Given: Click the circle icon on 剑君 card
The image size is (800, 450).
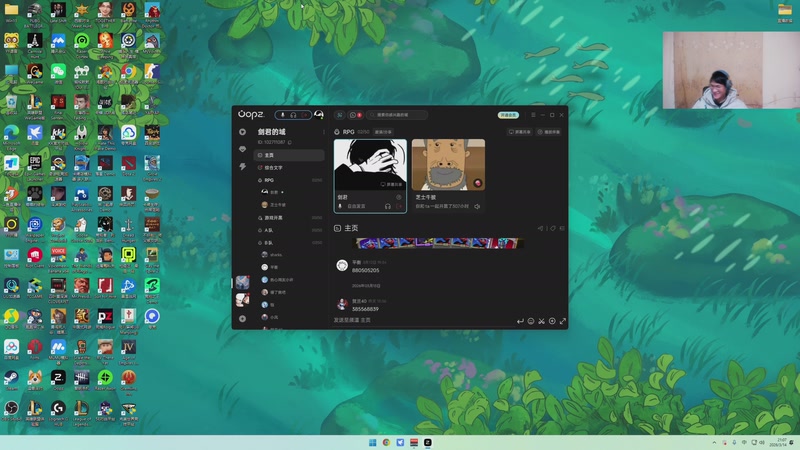Looking at the screenshot, I should (x=399, y=197).
